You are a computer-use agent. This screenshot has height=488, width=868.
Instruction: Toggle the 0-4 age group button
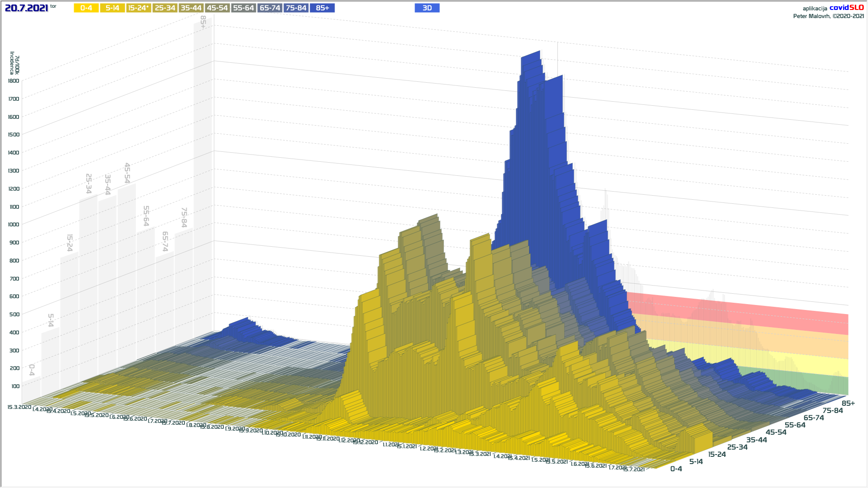(86, 8)
